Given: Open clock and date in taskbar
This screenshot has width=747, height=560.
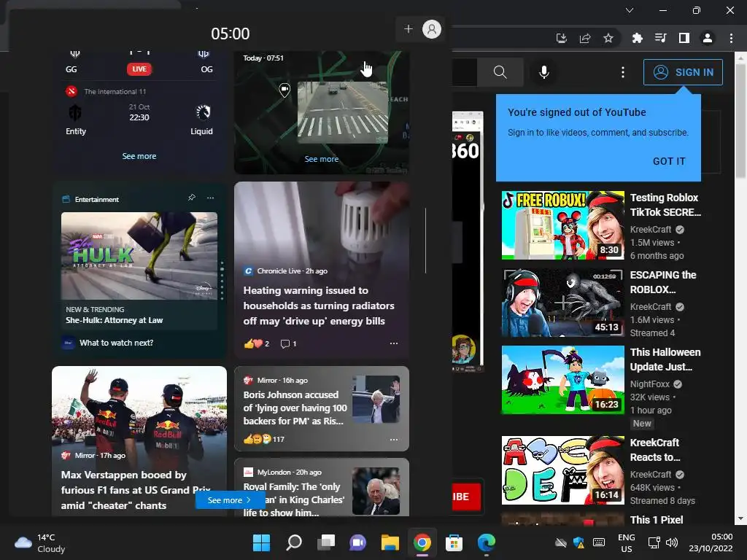Looking at the screenshot, I should [711, 542].
